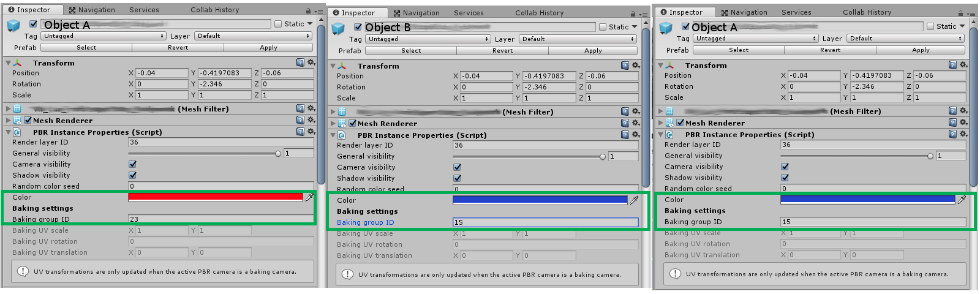The height and width of the screenshot is (294, 980).
Task: Open Transform help icon in right inspector
Action: tap(952, 65)
